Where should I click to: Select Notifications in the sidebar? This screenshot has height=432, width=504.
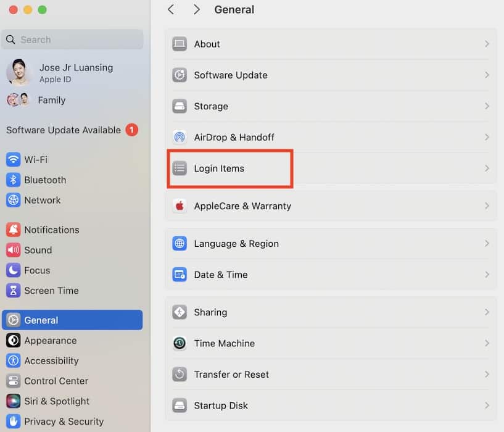(x=52, y=230)
